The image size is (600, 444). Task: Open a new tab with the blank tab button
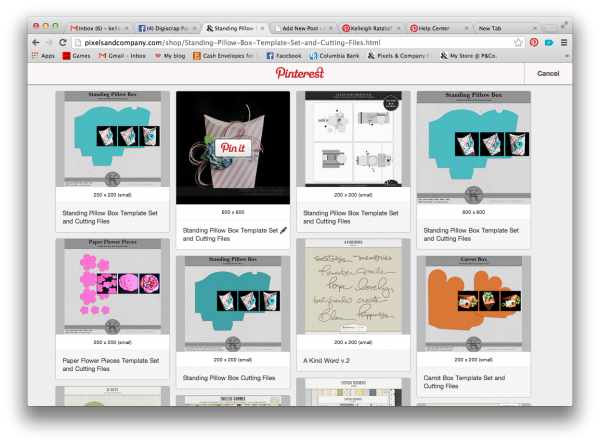pyautogui.click(x=550, y=28)
